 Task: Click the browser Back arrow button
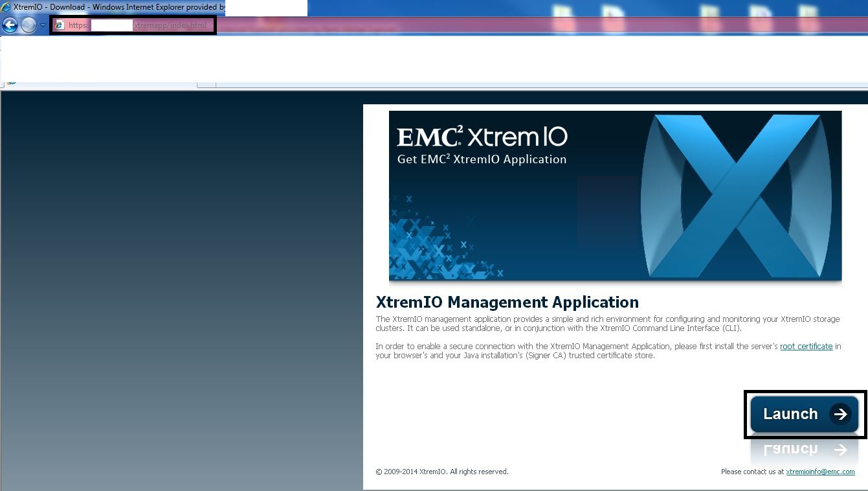[10, 25]
